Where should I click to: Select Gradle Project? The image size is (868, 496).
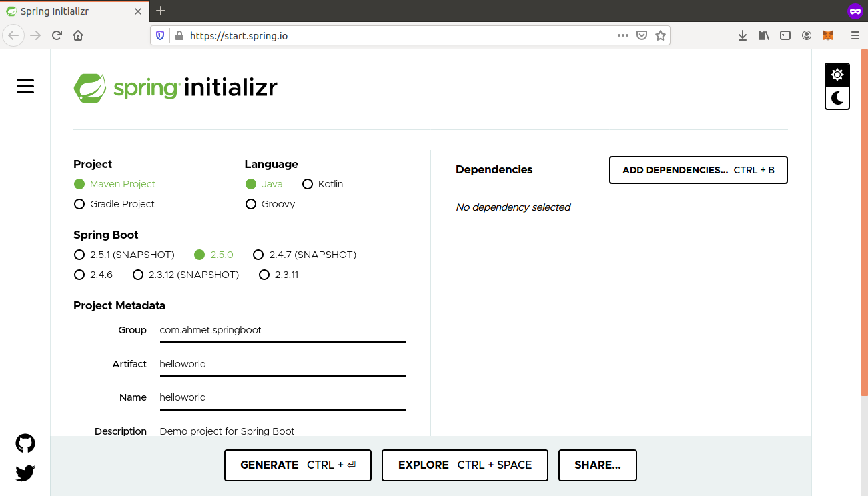click(114, 204)
